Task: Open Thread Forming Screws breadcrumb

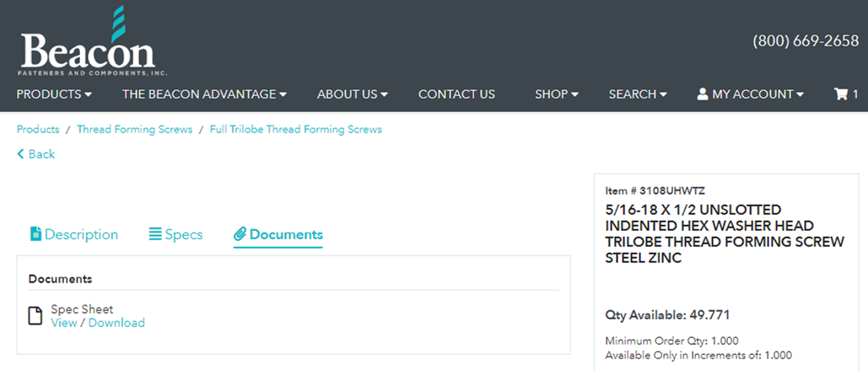Action: (134, 130)
